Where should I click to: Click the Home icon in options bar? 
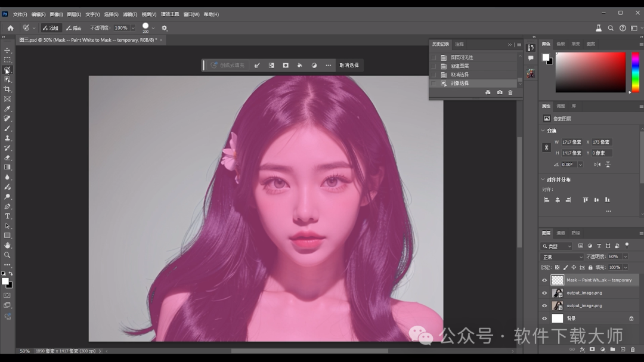tap(11, 28)
